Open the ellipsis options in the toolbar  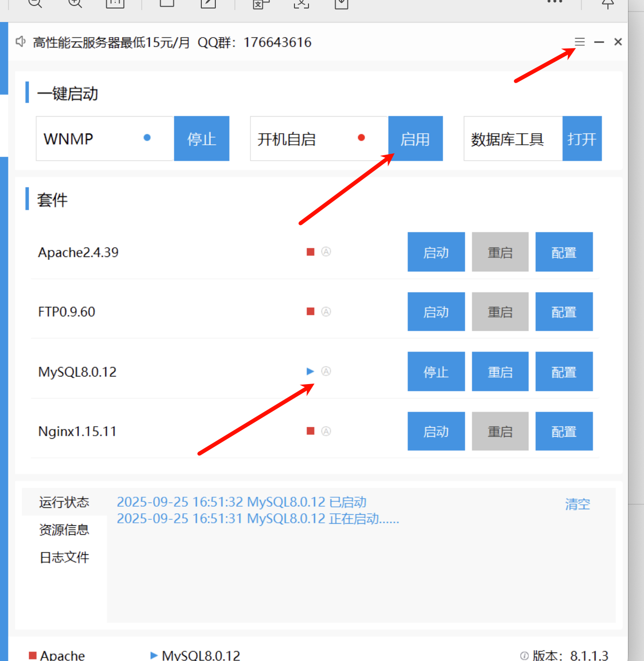[554, 3]
